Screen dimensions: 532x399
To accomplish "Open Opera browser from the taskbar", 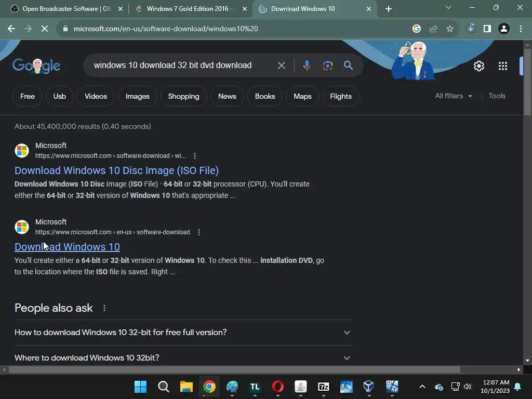I will [278, 387].
